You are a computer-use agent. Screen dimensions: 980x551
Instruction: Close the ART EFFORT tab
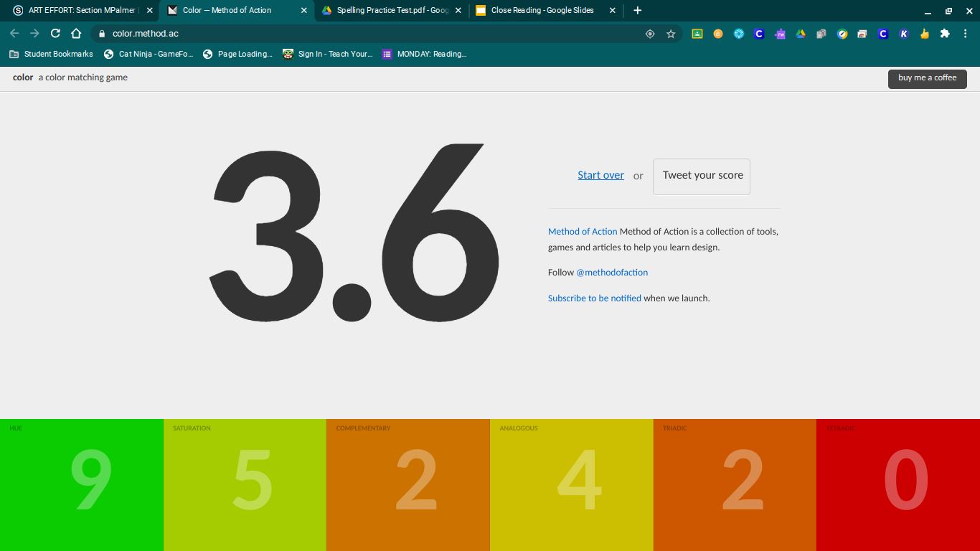[149, 11]
